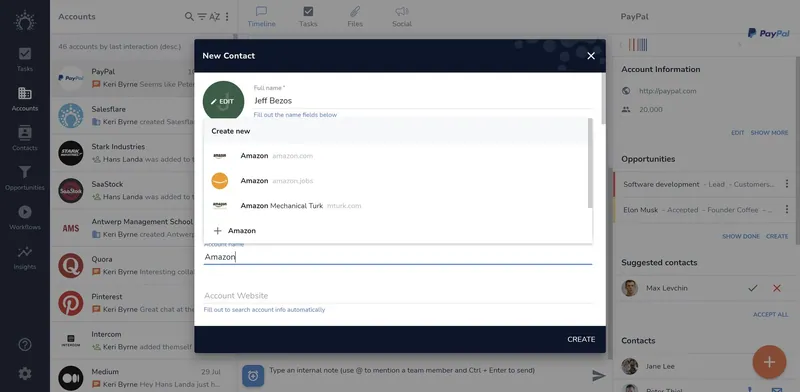This screenshot has width=800, height=392.
Task: Click the Full name field
Action: coord(423,101)
